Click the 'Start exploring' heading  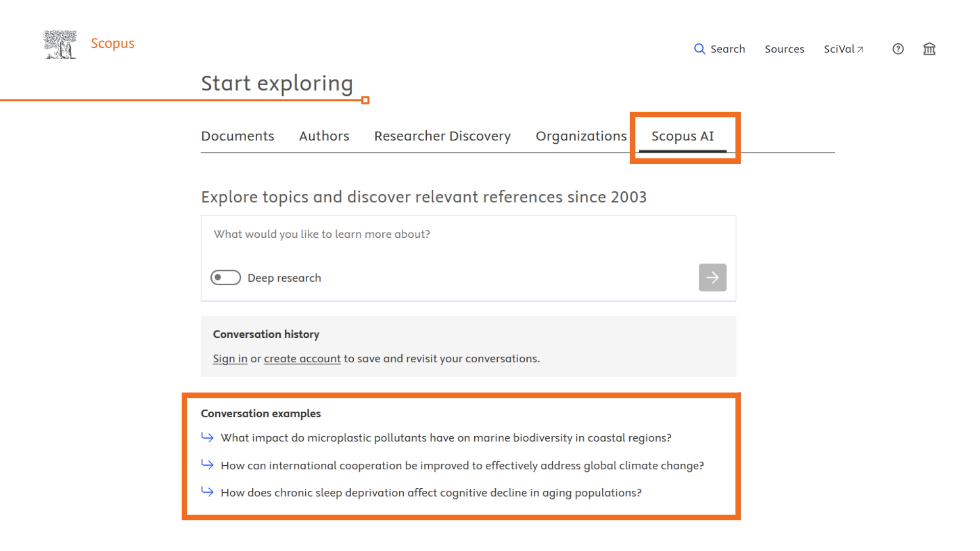[x=277, y=83]
